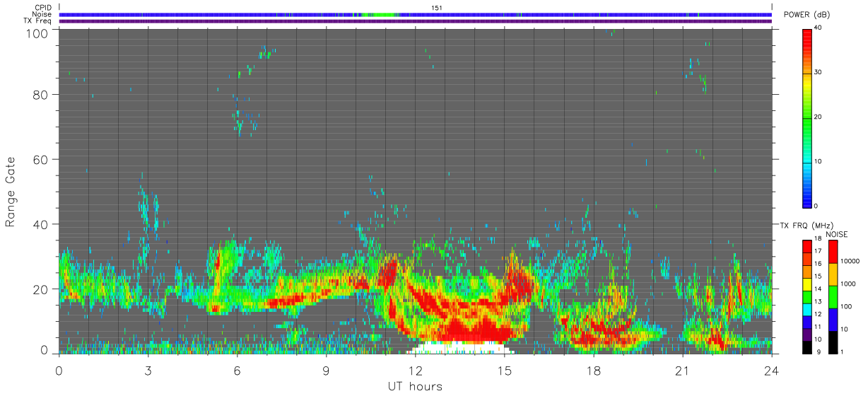Click the noise scale label '100' on NOISE bar
This screenshot has width=868, height=401.
pos(846,306)
